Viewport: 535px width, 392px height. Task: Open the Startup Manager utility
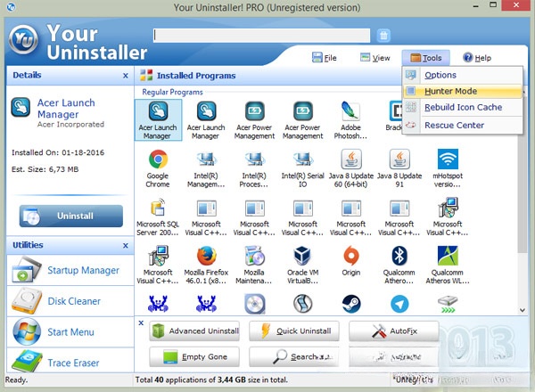pos(70,270)
